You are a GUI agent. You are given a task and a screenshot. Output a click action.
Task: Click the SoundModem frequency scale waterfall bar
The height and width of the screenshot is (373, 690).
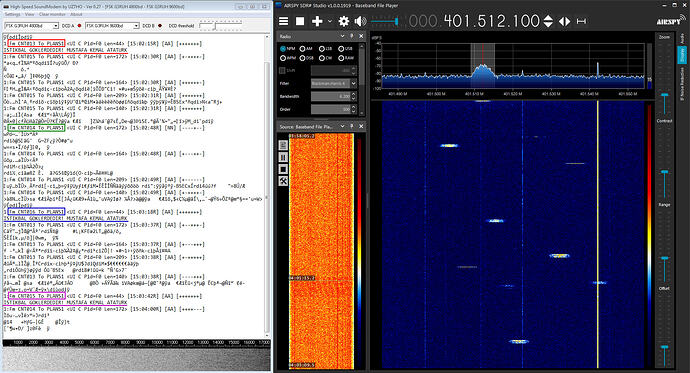(136, 342)
